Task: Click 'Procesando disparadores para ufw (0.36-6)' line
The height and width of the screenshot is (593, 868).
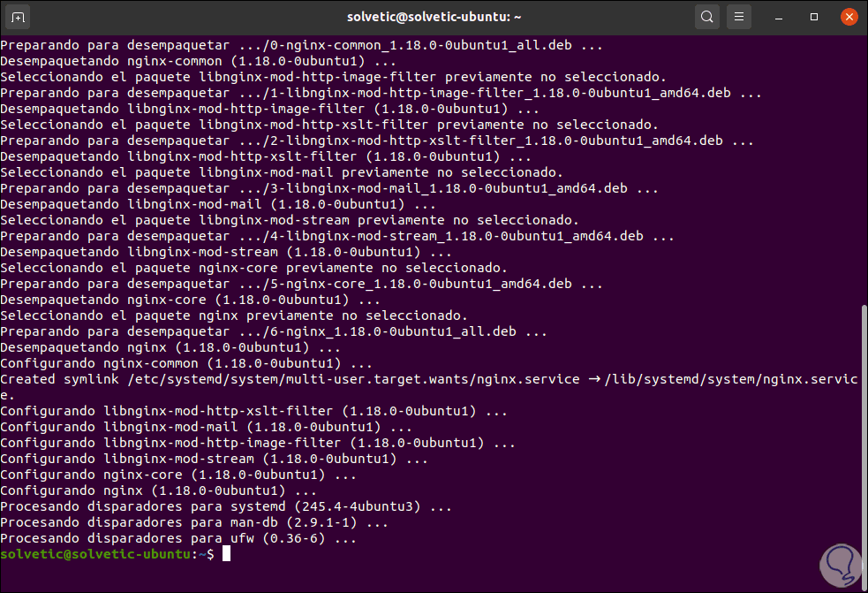Action: (x=178, y=538)
